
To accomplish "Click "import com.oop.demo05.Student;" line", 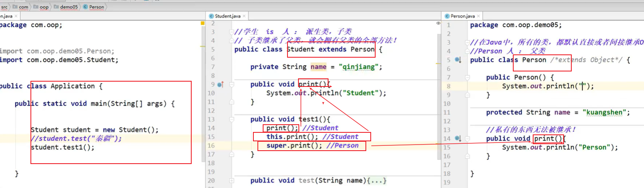I will (x=59, y=60).
